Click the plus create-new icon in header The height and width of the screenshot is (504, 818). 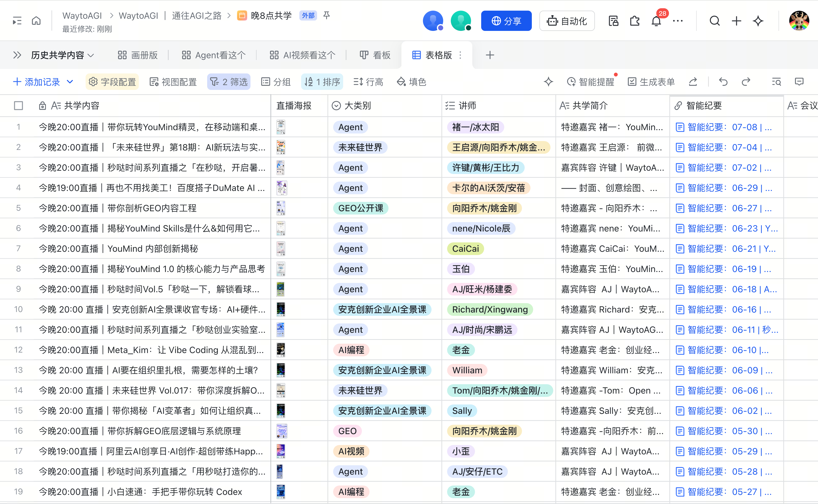click(x=737, y=21)
